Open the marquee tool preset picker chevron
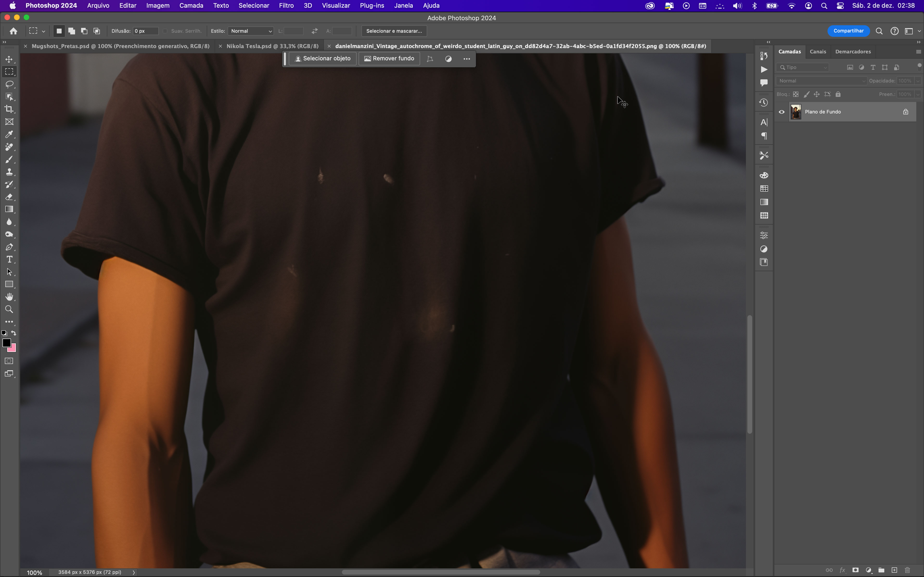 click(44, 31)
